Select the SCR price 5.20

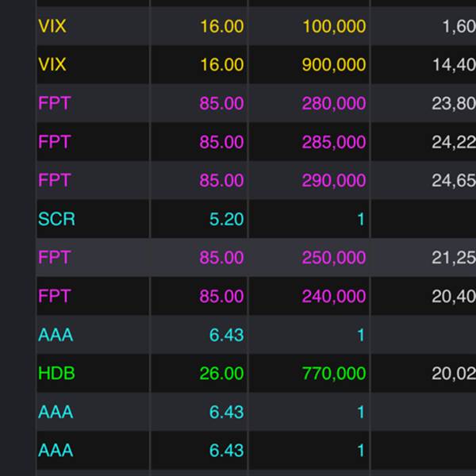(226, 219)
